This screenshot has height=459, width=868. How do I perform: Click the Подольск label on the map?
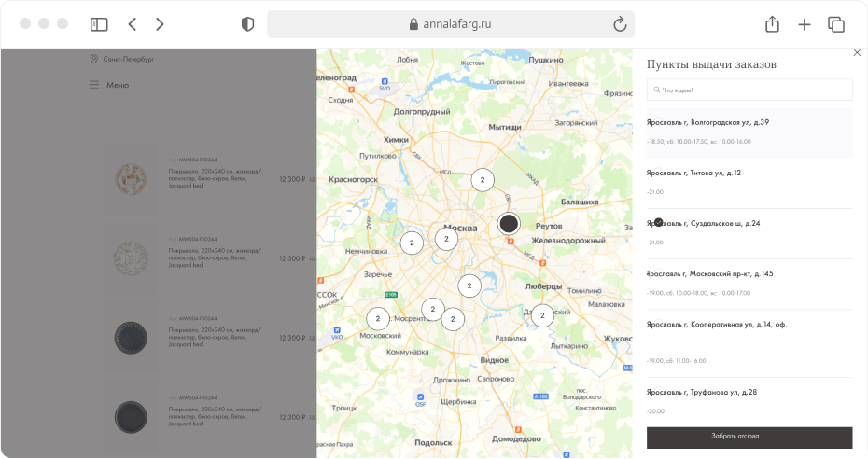pos(433,443)
